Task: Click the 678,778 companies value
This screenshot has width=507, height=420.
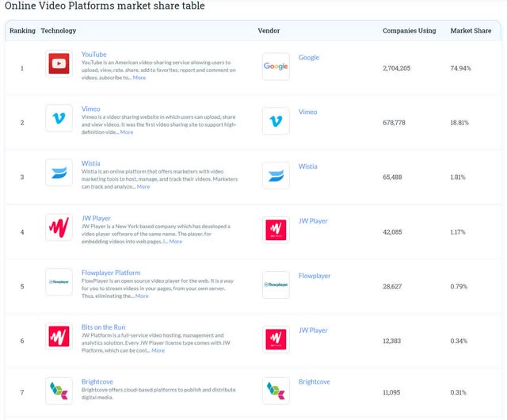Action: coord(395,123)
